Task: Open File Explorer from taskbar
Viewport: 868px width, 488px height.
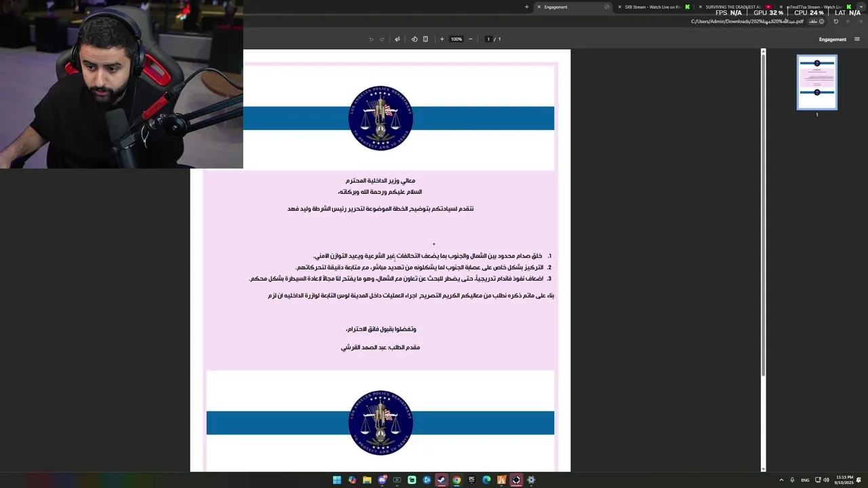Action: pyautogui.click(x=367, y=480)
